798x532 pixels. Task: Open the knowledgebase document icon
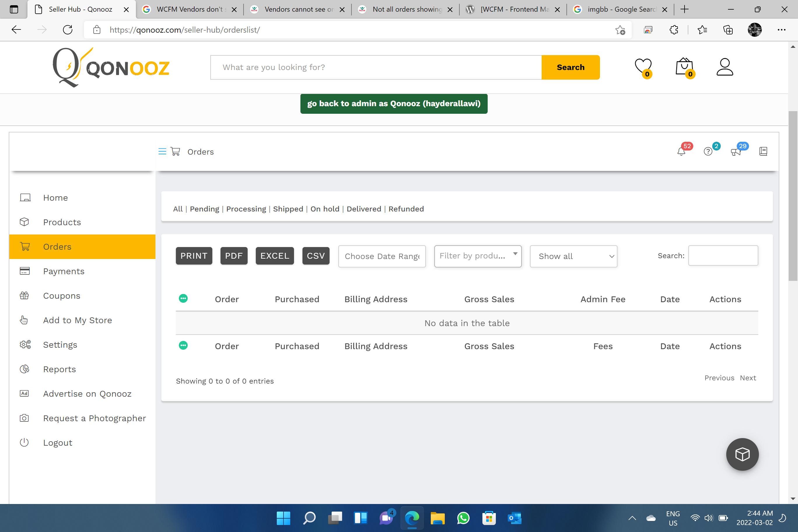point(763,151)
